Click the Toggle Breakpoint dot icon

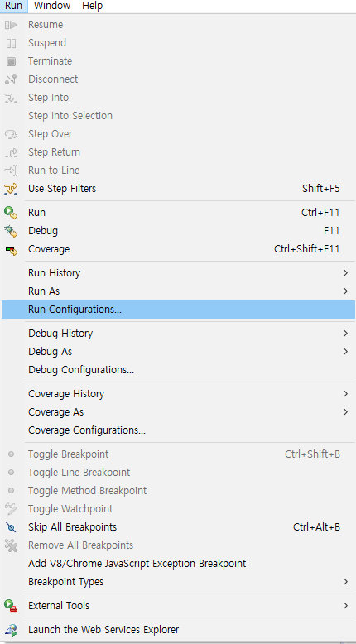pyautogui.click(x=11, y=454)
